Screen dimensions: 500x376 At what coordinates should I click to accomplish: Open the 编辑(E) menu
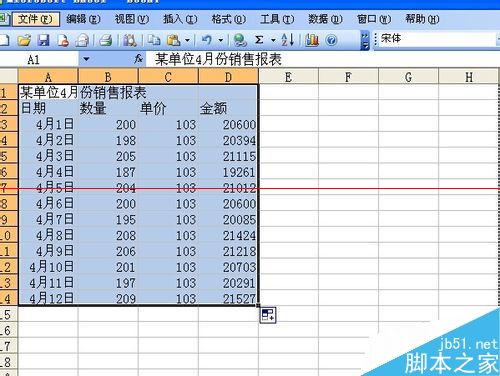click(83, 19)
